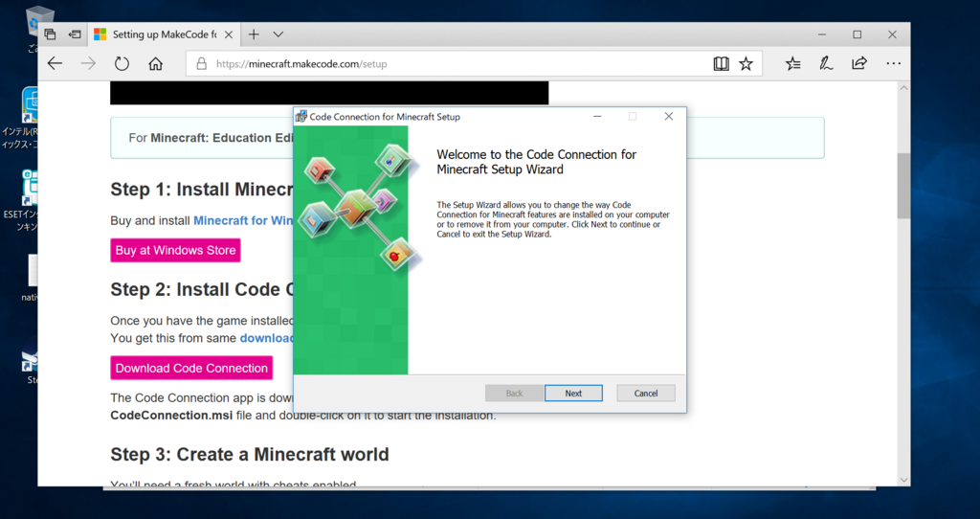The width and height of the screenshot is (980, 519).
Task: Minimize the Edge browser window
Action: [822, 34]
